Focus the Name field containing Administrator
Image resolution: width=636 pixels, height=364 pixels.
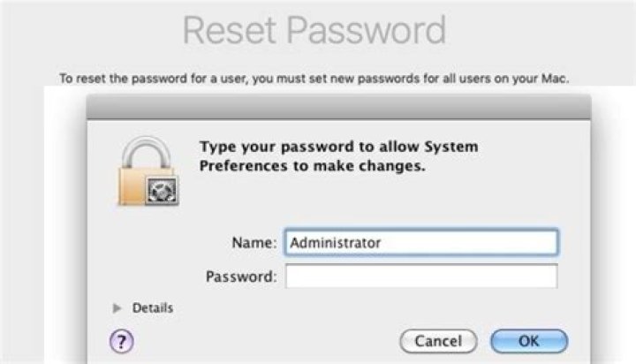(x=420, y=242)
